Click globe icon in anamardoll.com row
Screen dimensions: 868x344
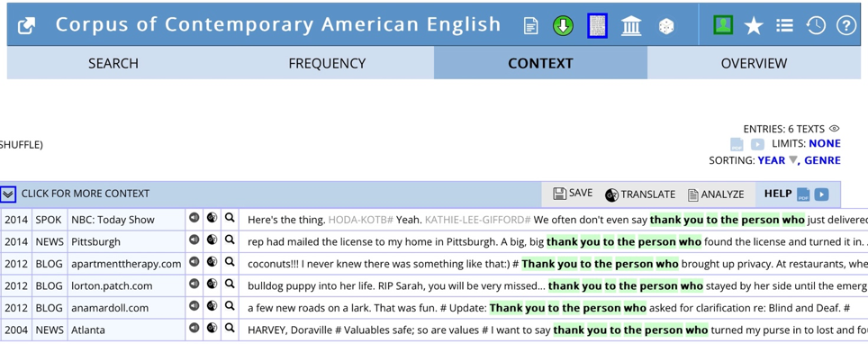212,306
